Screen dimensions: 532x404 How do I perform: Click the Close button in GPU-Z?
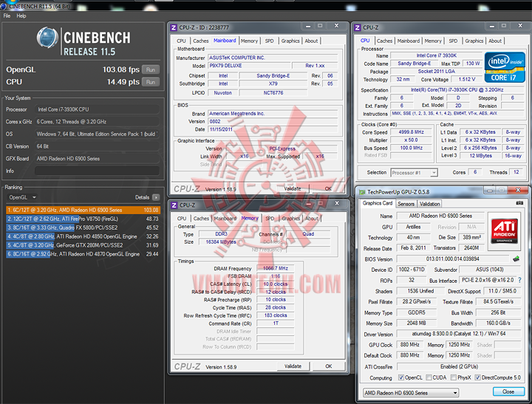coord(508,391)
